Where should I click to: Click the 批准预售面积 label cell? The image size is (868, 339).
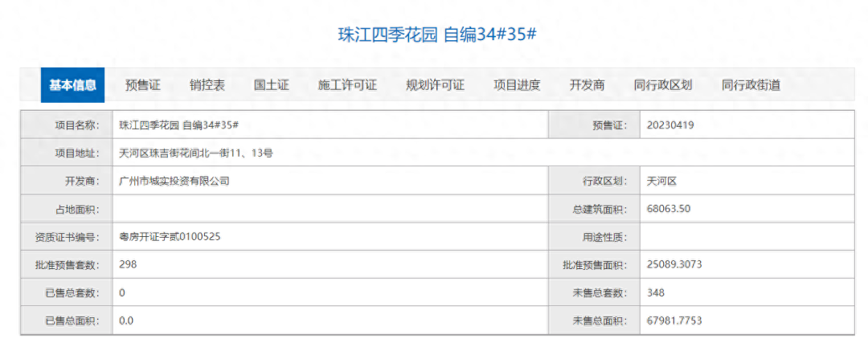click(x=593, y=265)
